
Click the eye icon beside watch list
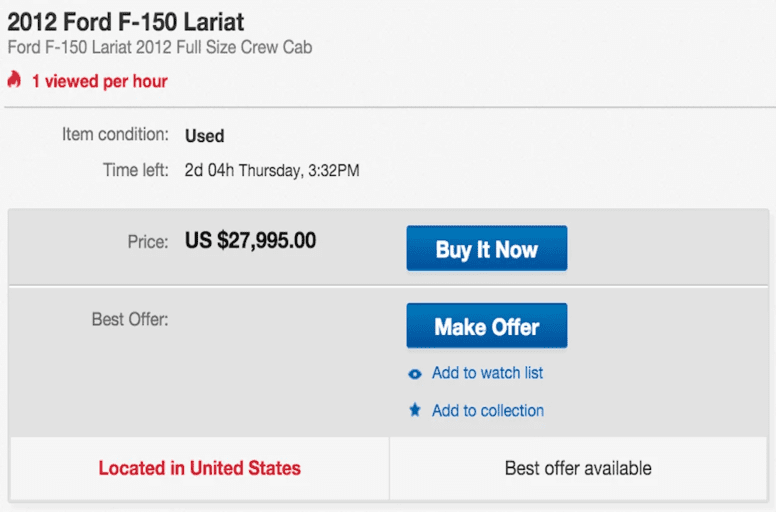coord(415,374)
